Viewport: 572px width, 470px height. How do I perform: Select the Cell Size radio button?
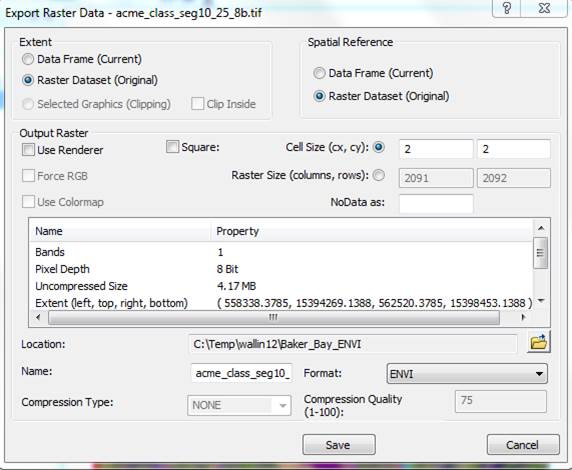379,147
